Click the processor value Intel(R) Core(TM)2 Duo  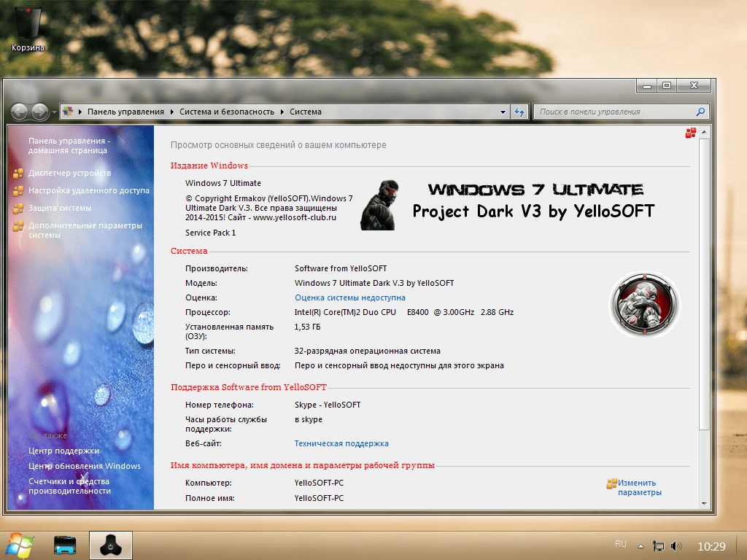(x=404, y=312)
